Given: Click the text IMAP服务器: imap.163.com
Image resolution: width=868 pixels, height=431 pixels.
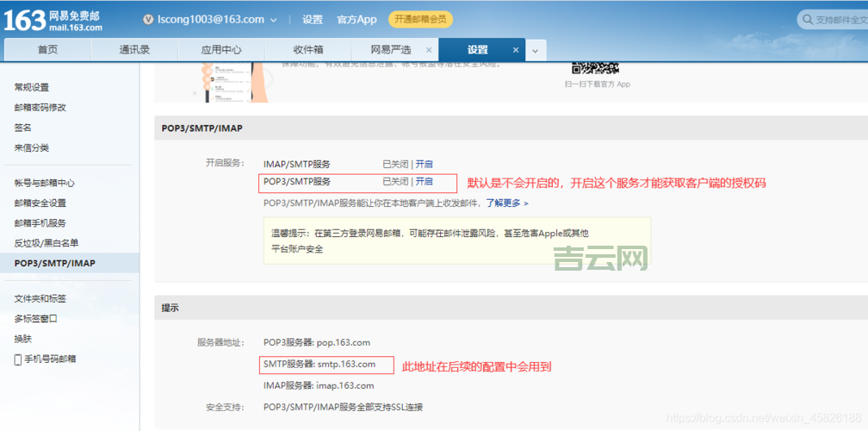Looking at the screenshot, I should (319, 385).
